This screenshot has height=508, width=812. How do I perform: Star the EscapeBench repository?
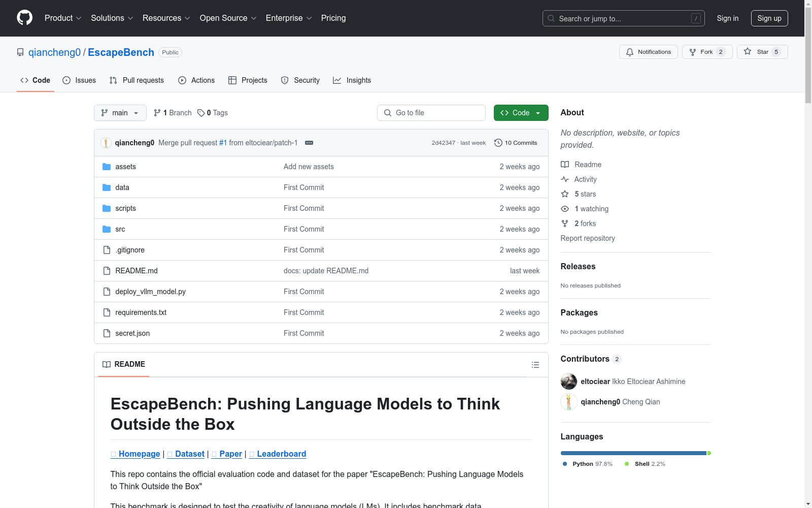point(762,52)
